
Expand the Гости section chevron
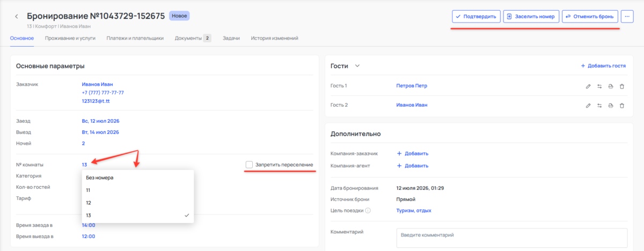point(357,66)
